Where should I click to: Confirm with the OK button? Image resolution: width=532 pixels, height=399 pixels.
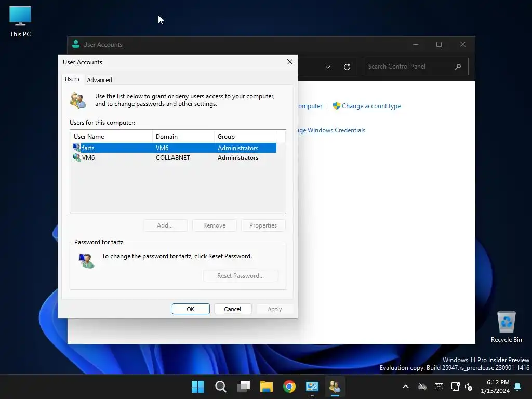[191, 309]
